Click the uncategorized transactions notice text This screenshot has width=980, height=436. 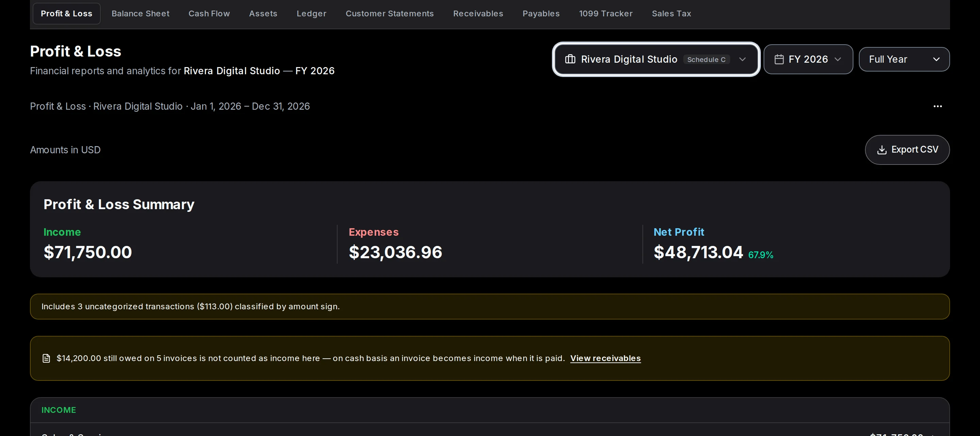(191, 307)
